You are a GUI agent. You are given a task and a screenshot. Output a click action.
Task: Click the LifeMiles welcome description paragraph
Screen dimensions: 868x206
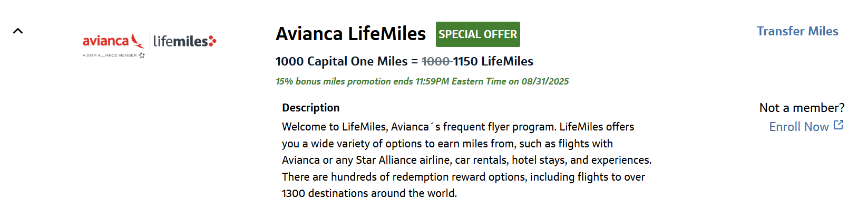click(467, 160)
